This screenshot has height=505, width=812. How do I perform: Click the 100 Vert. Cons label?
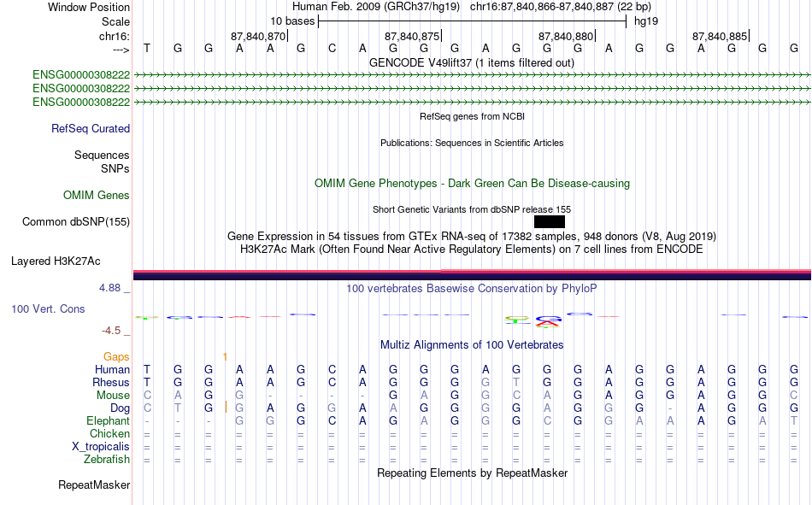click(x=48, y=308)
